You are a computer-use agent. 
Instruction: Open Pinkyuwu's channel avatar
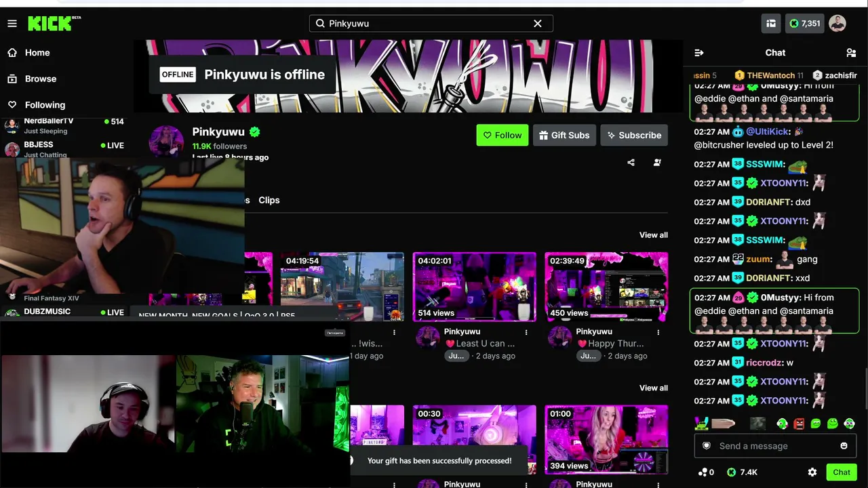coord(166,141)
